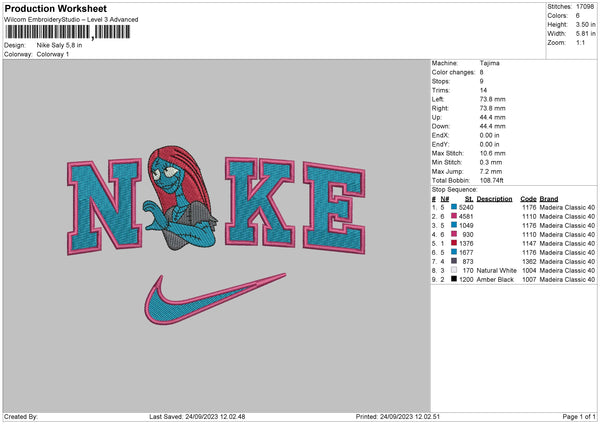The height and width of the screenshot is (424, 600).
Task: Click the St. column header
Action: click(469, 199)
